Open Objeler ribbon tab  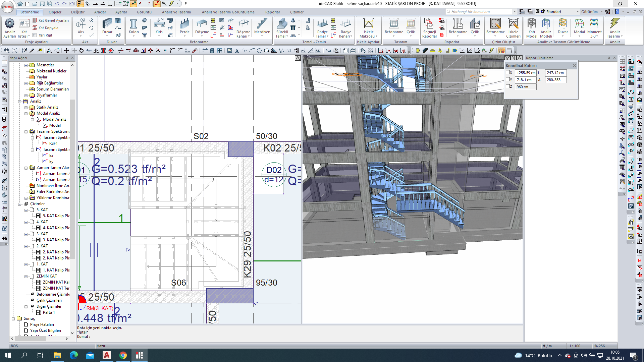55,12
